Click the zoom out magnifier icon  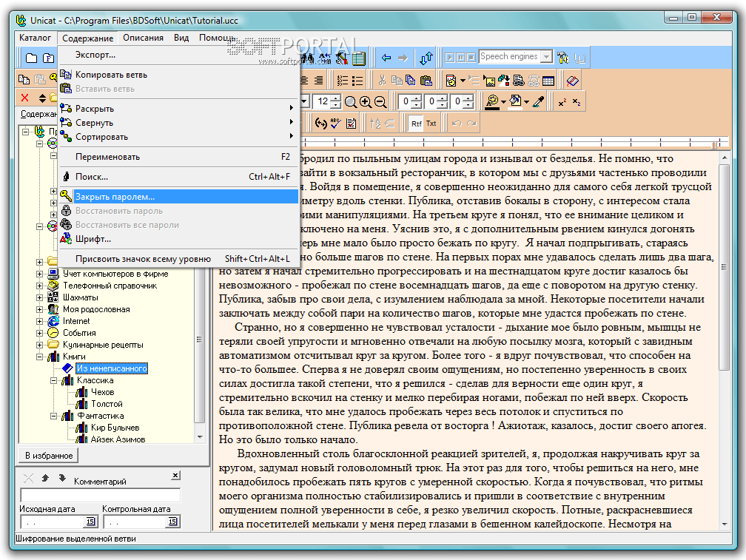(380, 102)
